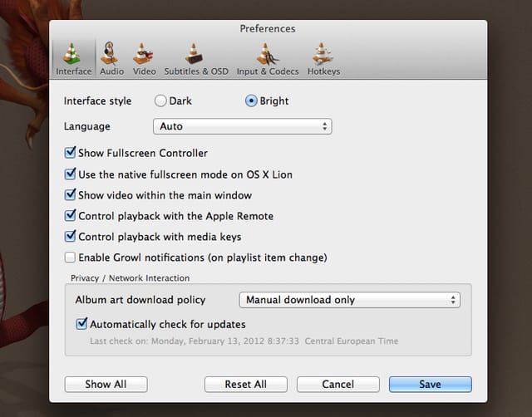Save the preferences

(431, 384)
